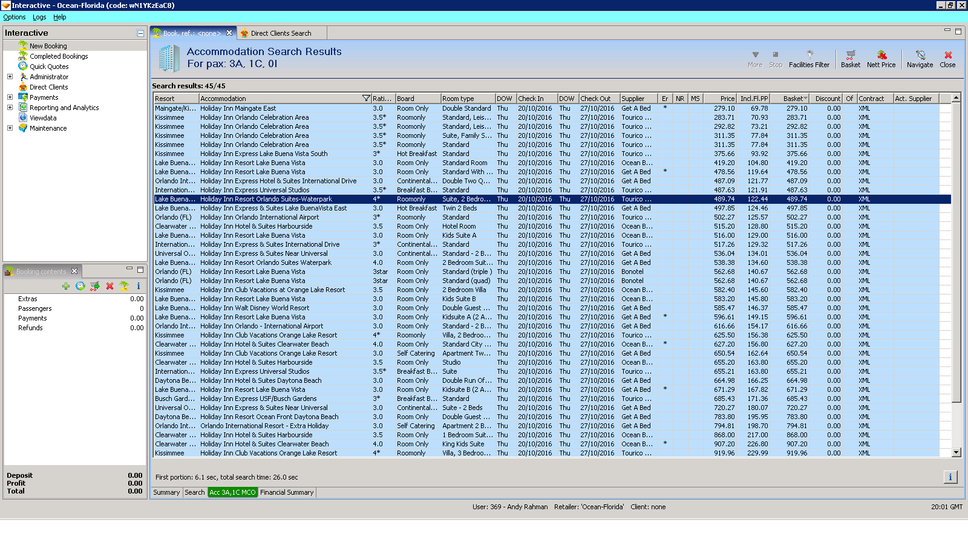Viewport: 968px width, 560px height.
Task: Click palm tree icon in Booking contents toolbar
Action: pos(124,286)
